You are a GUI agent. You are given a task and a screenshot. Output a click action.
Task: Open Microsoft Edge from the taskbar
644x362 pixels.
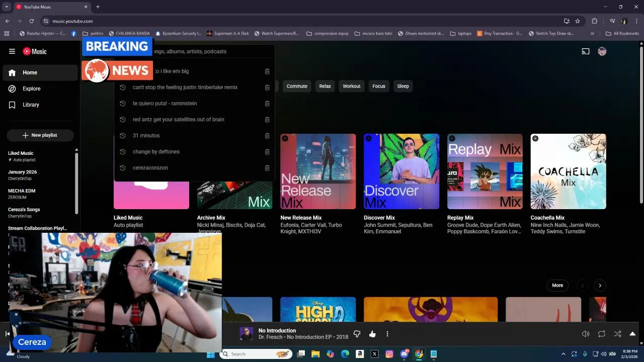point(345,354)
